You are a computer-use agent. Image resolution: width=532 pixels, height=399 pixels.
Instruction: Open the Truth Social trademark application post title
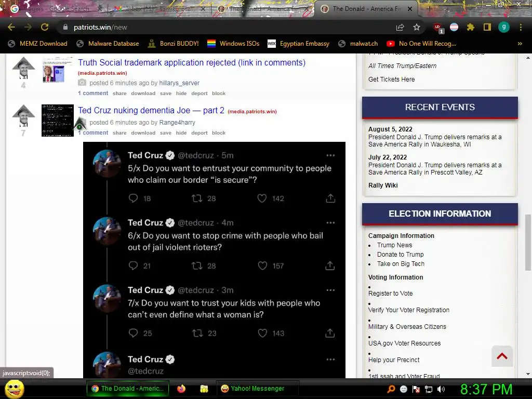click(x=192, y=62)
